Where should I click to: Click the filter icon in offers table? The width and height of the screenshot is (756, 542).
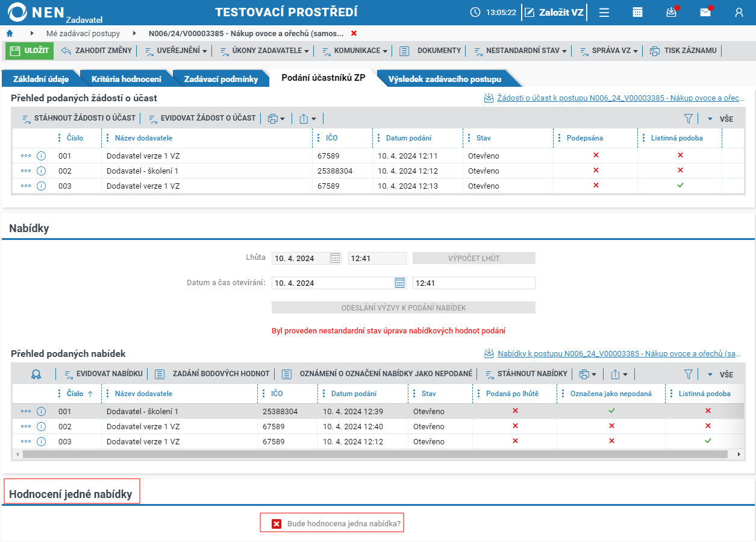(689, 374)
